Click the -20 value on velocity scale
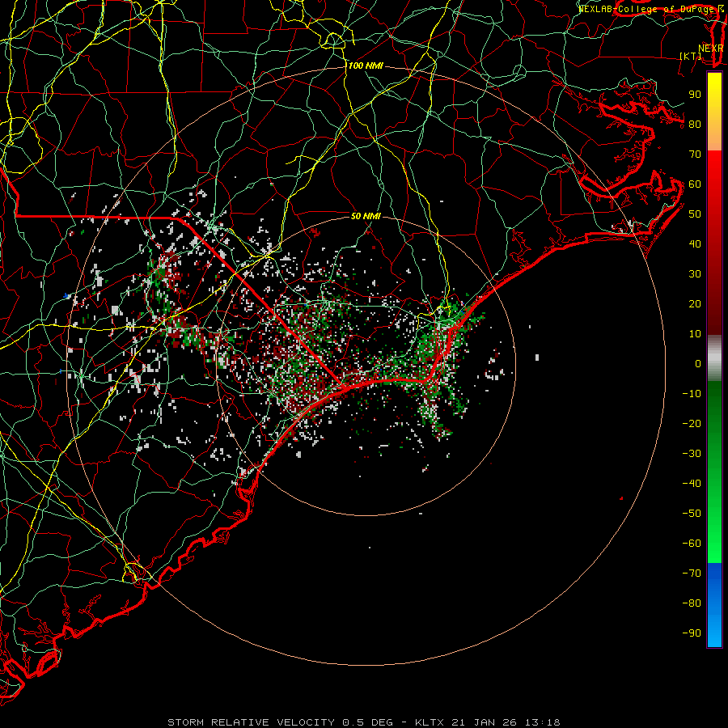The image size is (728, 728). coord(692,424)
